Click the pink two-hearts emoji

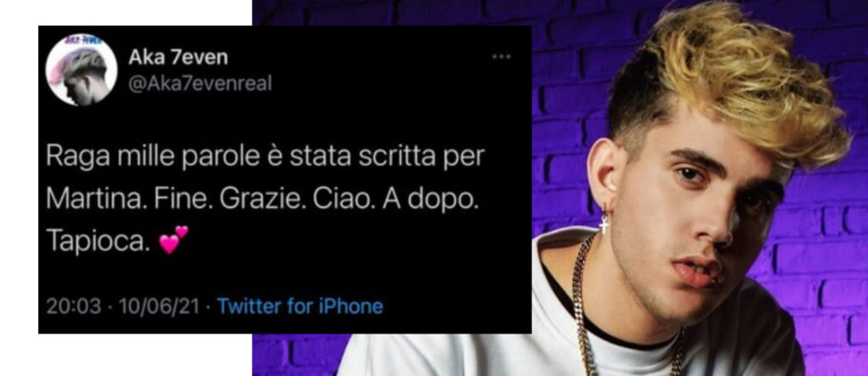coord(174,240)
